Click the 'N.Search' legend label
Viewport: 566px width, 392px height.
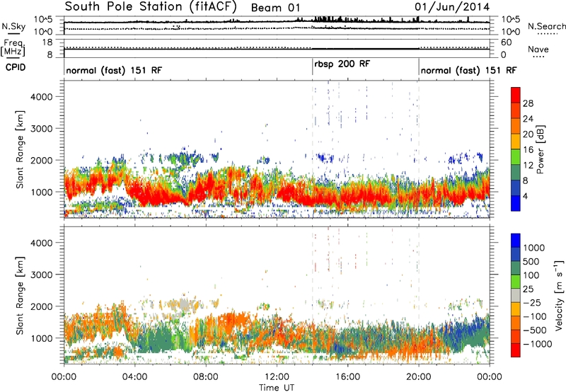(547, 26)
